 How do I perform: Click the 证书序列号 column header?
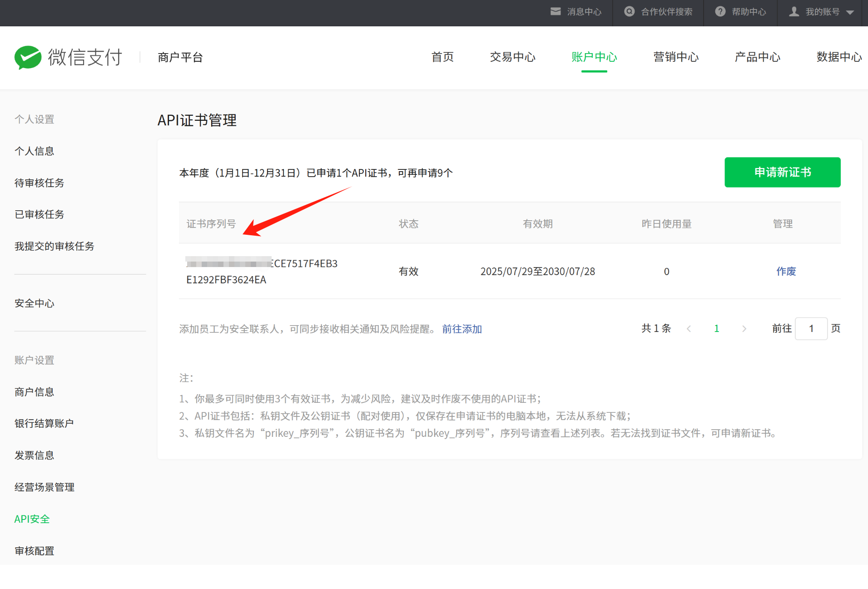coord(211,224)
